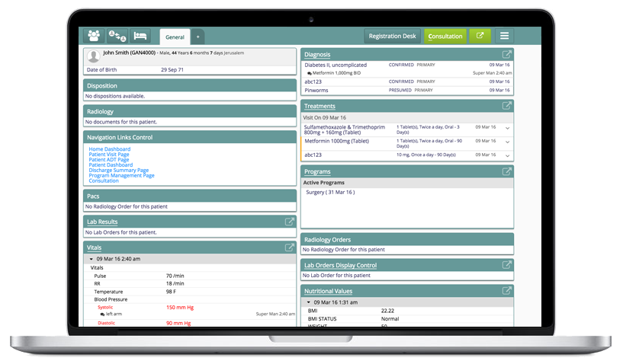The width and height of the screenshot is (623, 364).
Task: Add a new dashboard tab with plus
Action: tap(197, 36)
